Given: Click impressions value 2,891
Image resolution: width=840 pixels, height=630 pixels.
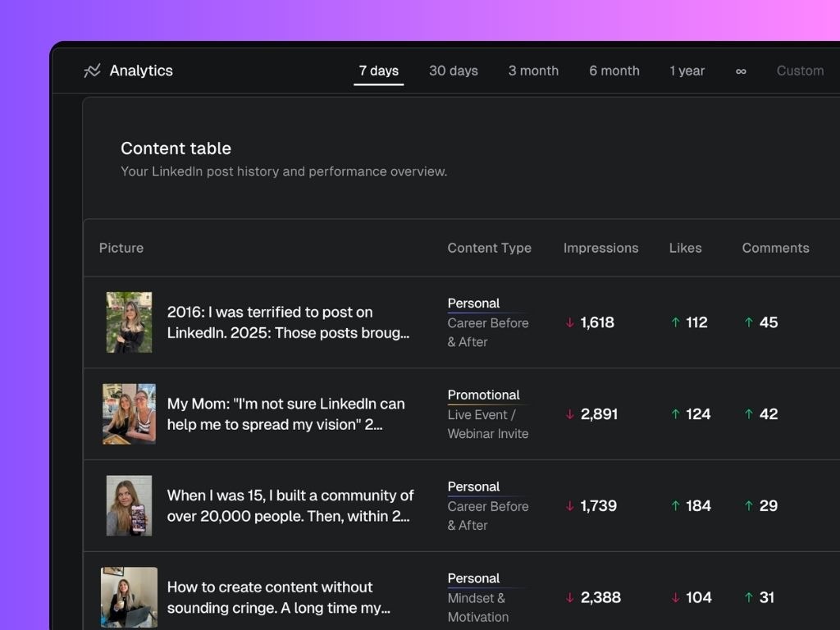Looking at the screenshot, I should pyautogui.click(x=599, y=414).
